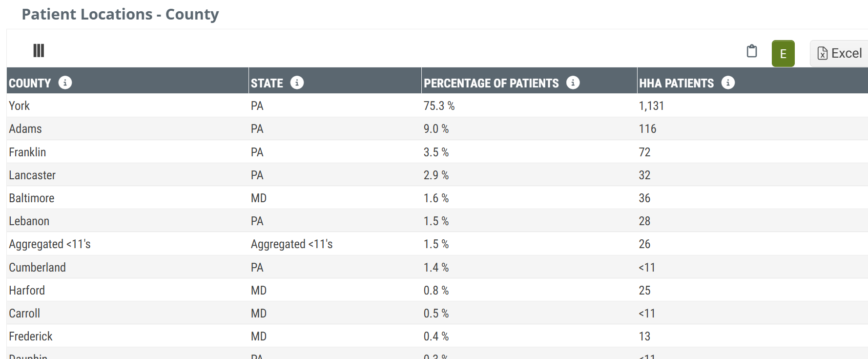Show info for HHA Patients column
Viewport: 868px width, 359px height.
point(728,83)
